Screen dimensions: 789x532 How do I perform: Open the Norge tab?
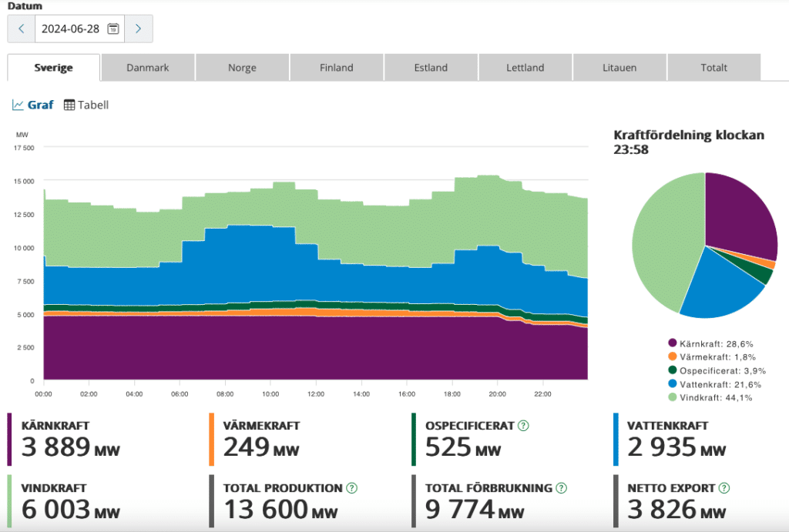click(x=242, y=68)
